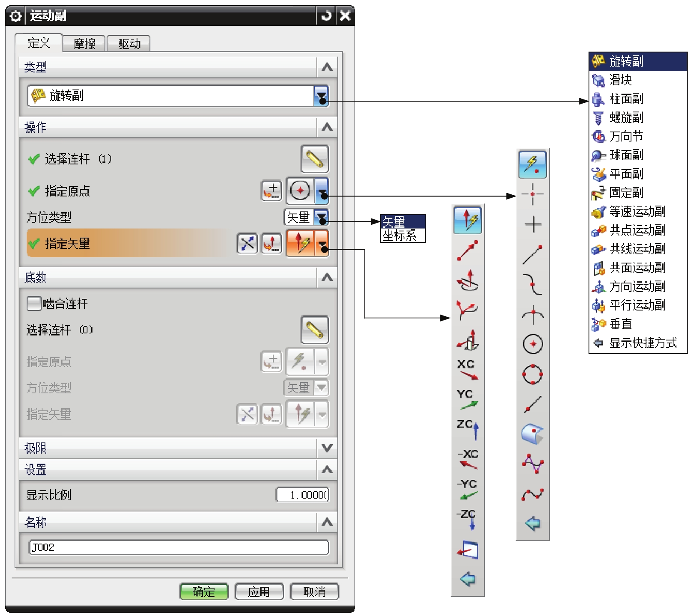
Task: Select the YC axis vector icon
Action: [467, 400]
